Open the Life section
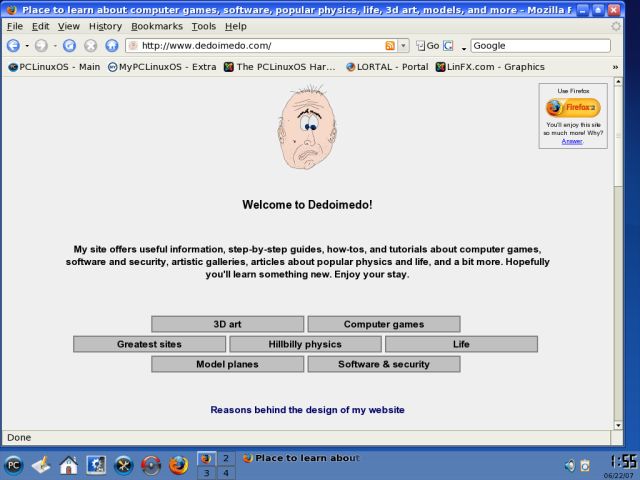Viewport: 640px width, 480px height. [x=461, y=344]
